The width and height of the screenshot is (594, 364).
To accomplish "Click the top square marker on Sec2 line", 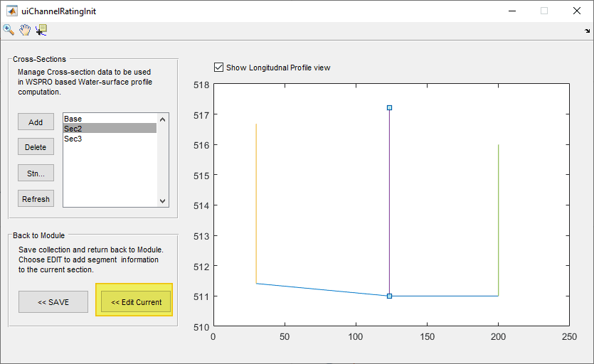I will pyautogui.click(x=389, y=108).
